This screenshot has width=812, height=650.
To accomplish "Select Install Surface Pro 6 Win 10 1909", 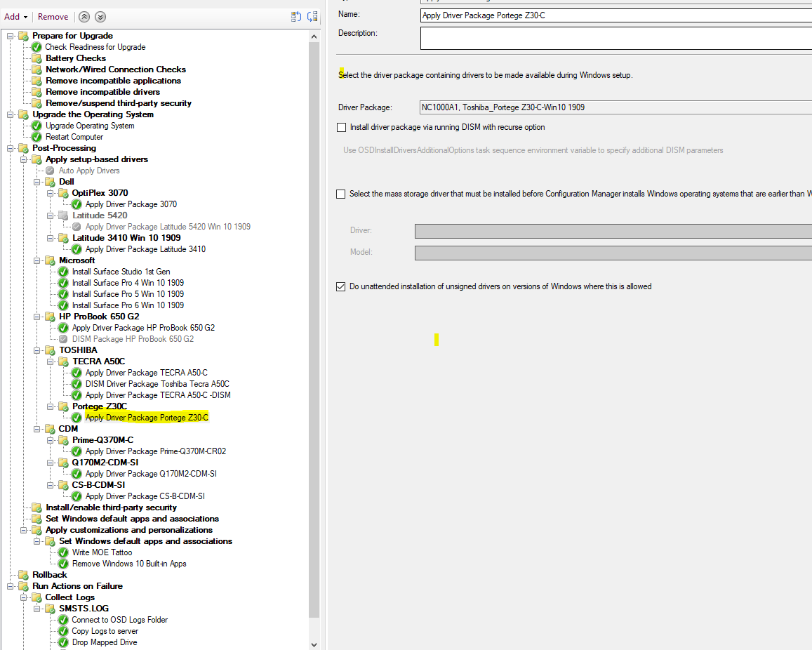I will point(128,305).
